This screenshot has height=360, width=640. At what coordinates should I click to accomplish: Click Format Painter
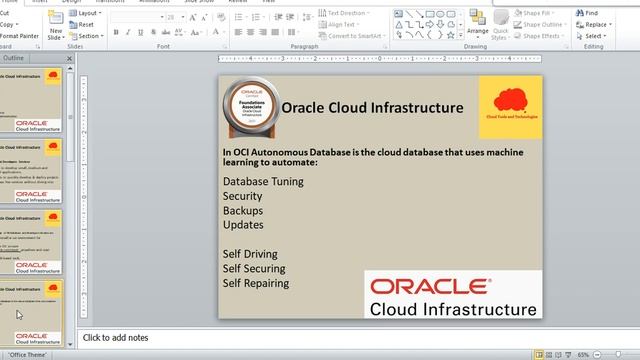19,36
